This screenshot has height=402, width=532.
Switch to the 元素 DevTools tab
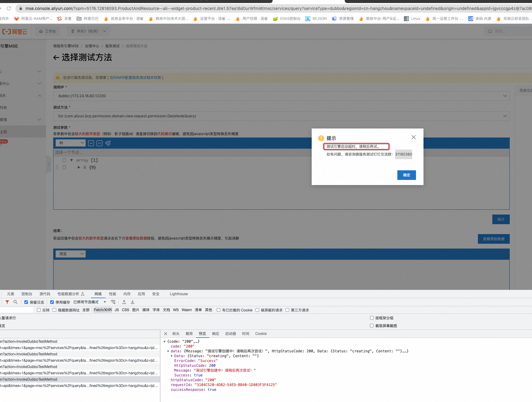click(11, 294)
